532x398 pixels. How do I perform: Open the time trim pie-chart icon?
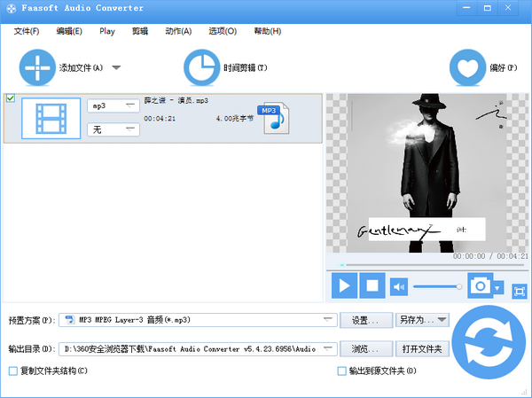(201, 67)
